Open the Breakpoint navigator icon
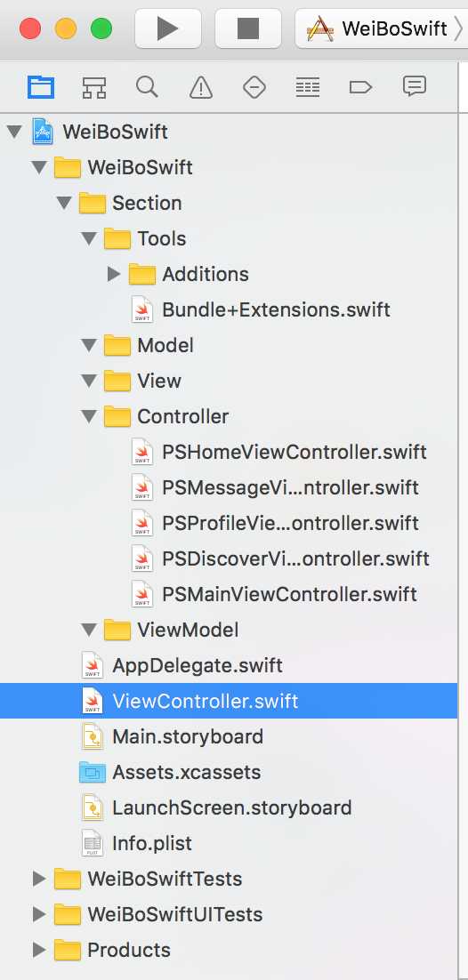The image size is (468, 980). [x=361, y=87]
